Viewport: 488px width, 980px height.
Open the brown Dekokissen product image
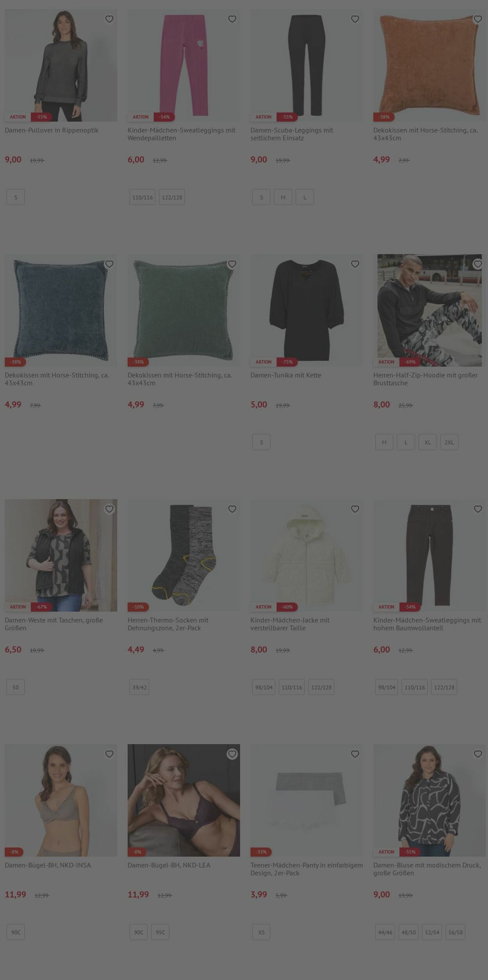coord(429,65)
